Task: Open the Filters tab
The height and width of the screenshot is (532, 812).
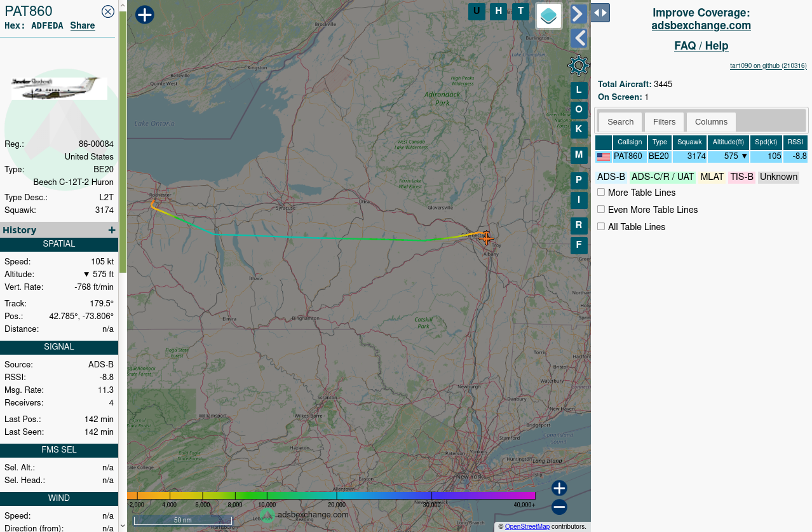Action: (665, 122)
